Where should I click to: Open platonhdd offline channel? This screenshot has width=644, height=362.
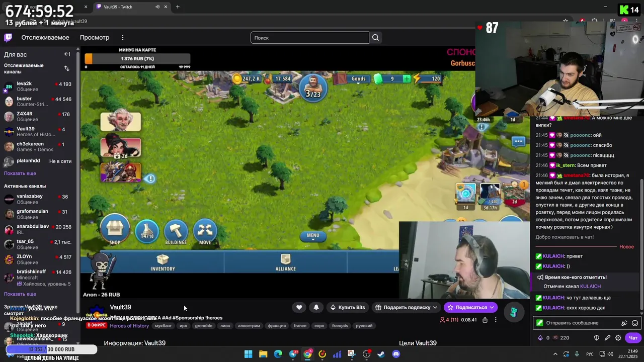tap(38, 161)
